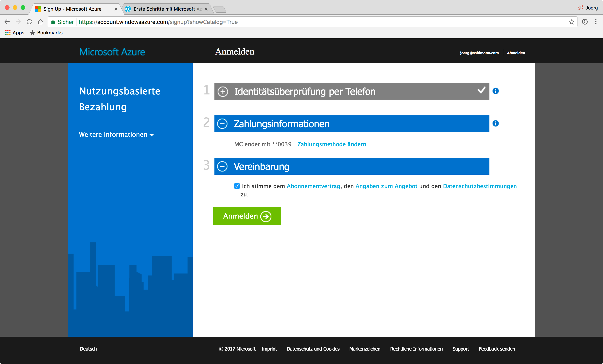Click the green Anmelden button
The width and height of the screenshot is (603, 364).
coord(247,216)
